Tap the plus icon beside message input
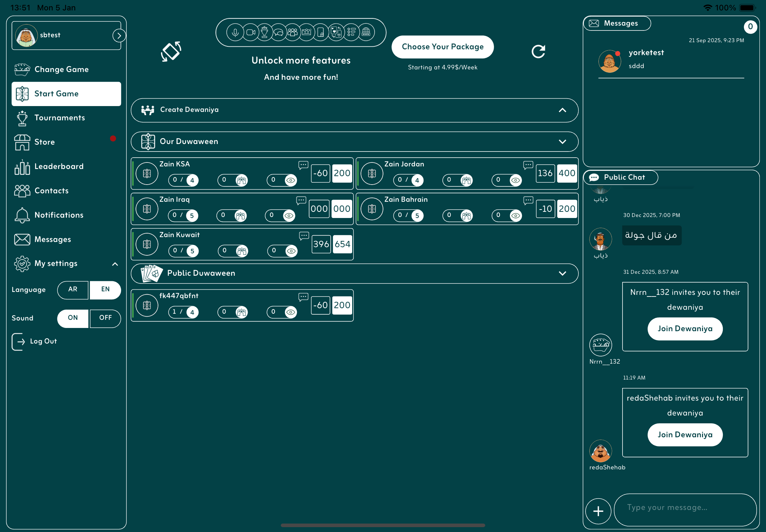This screenshot has height=532, width=766. coord(598,511)
